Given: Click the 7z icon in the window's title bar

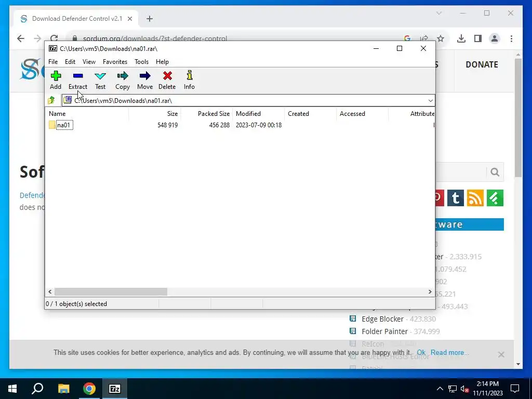Looking at the screenshot, I should (53, 48).
